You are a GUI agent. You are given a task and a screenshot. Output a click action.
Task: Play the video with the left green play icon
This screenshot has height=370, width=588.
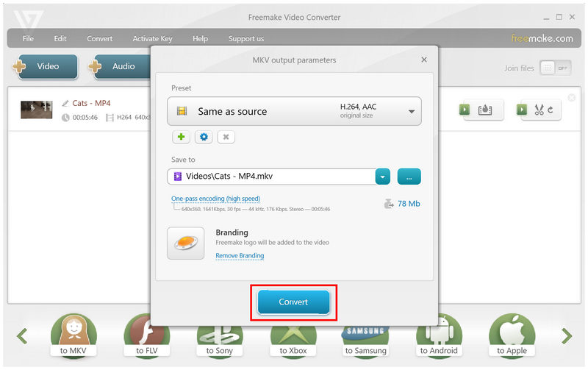tap(465, 110)
